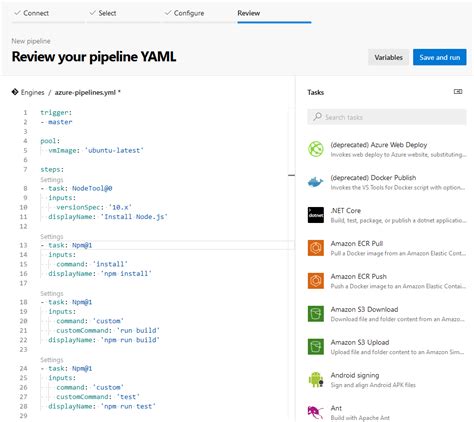
Task: Select the Android signing robot icon
Action: click(316, 380)
